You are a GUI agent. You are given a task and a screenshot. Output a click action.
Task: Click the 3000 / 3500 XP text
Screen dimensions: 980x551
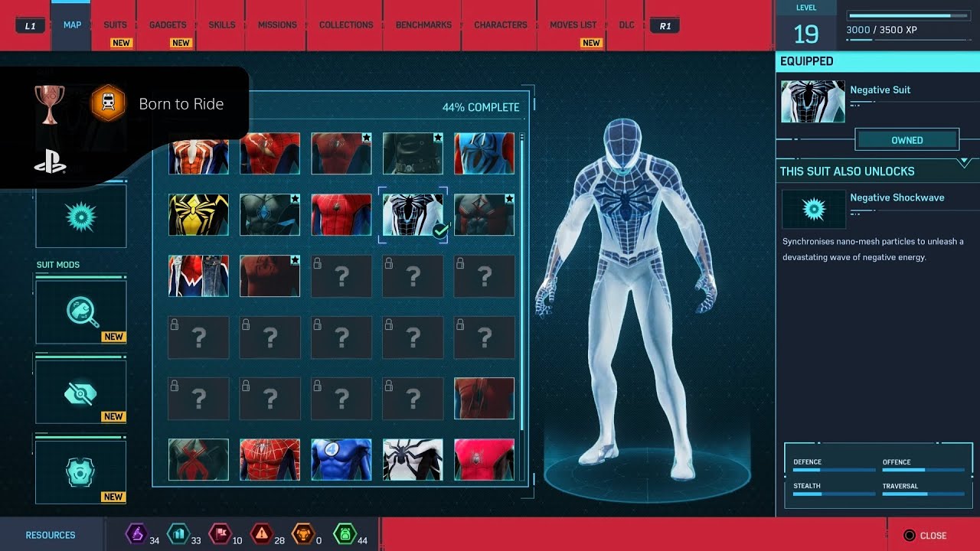click(881, 30)
